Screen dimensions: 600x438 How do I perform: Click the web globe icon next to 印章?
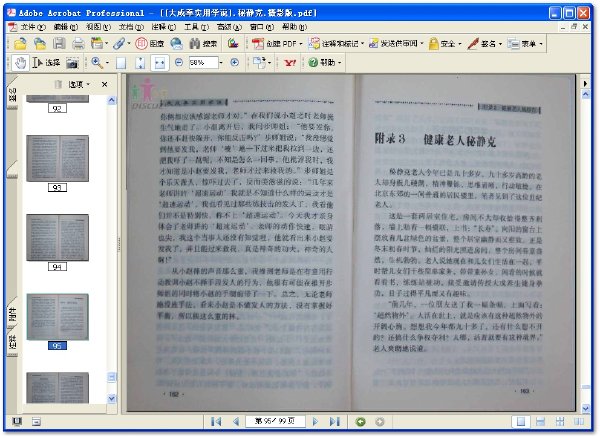176,44
